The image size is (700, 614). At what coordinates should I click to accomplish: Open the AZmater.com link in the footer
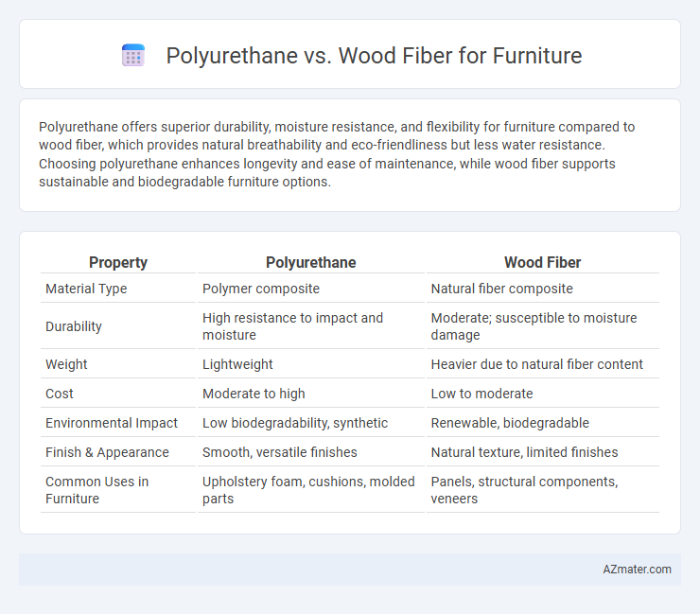637,570
